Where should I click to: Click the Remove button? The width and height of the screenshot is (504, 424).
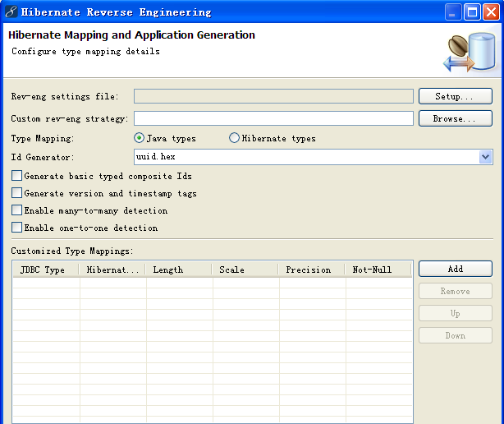point(455,291)
